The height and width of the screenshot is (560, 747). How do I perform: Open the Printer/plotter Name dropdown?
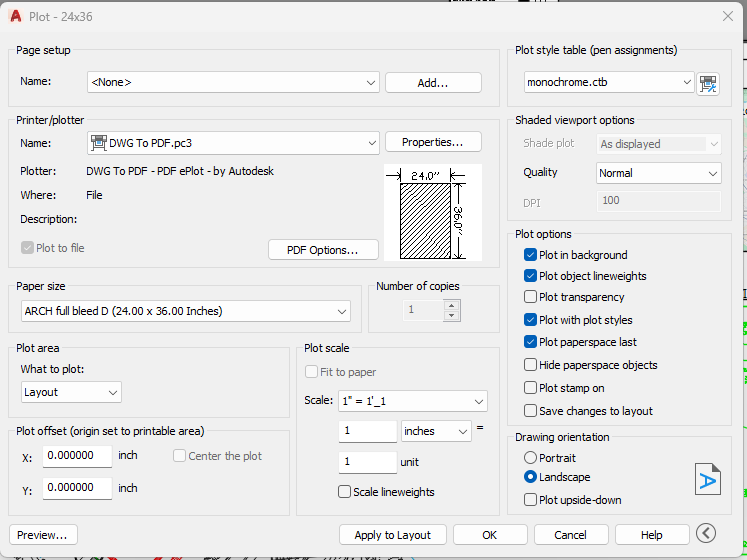pos(233,143)
